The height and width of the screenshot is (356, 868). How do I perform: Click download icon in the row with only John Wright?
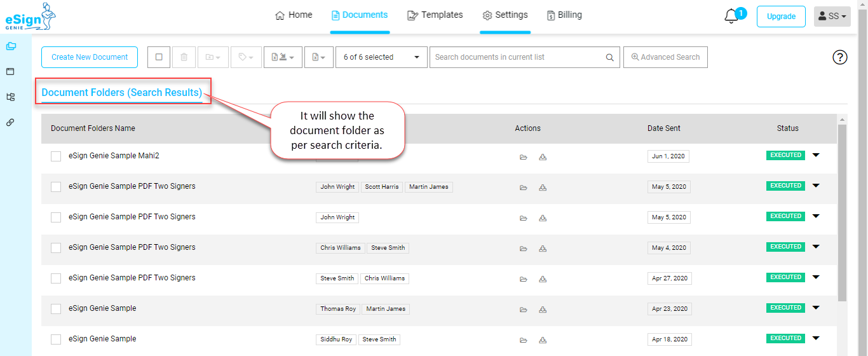[543, 218]
